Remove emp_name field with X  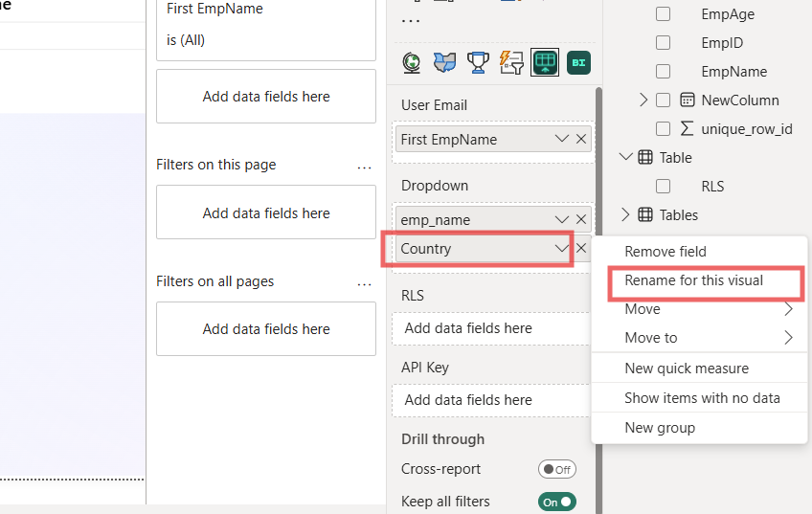(581, 219)
